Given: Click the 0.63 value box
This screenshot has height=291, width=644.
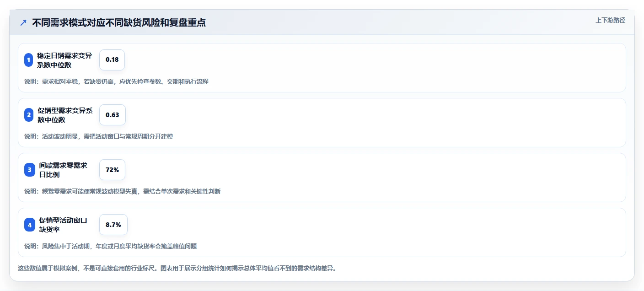Looking at the screenshot, I should [x=113, y=115].
